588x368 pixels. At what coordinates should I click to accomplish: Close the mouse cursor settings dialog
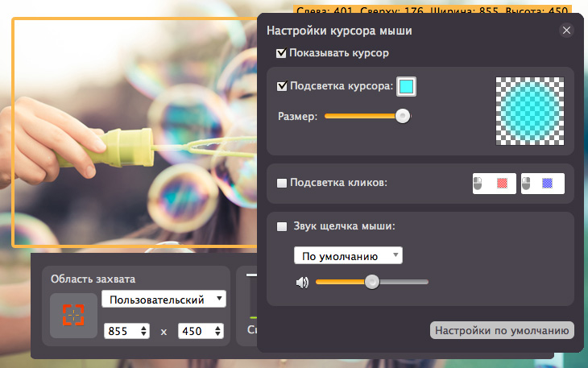coord(566,31)
